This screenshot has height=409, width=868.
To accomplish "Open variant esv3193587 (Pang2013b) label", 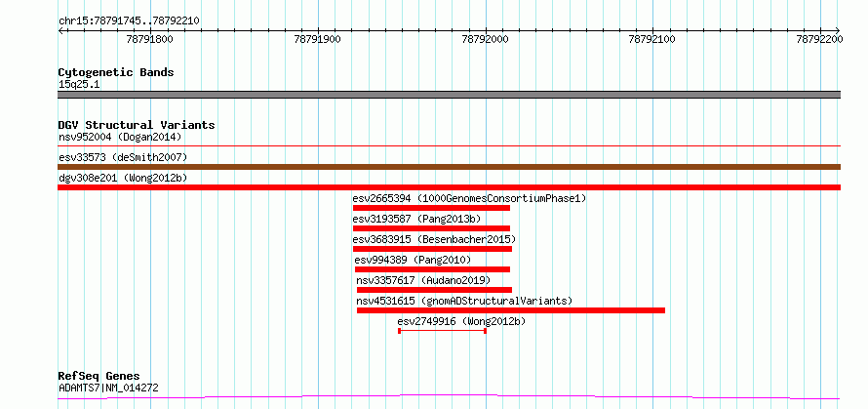I will 416,219.
